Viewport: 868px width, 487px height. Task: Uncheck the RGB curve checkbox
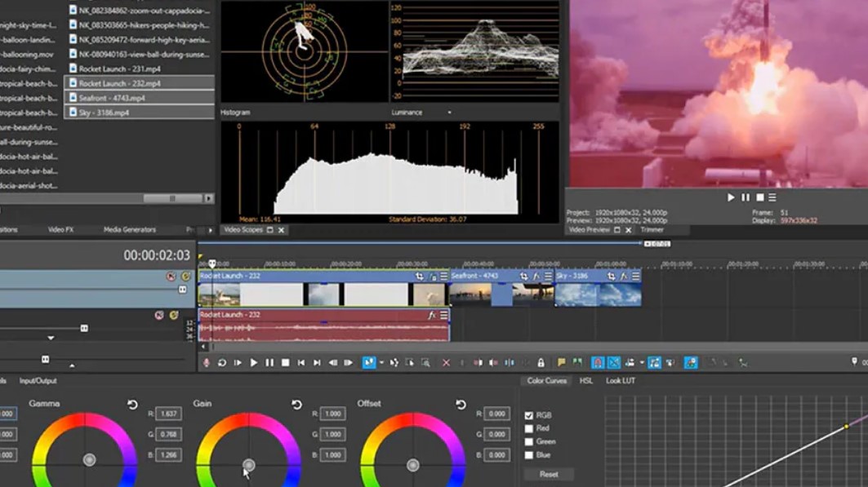529,415
